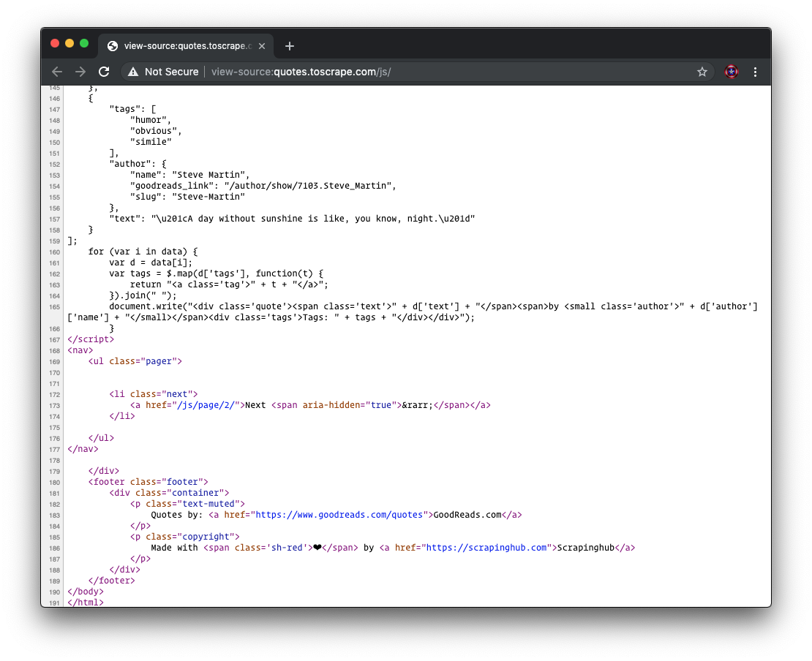
Task: Open Chrome's three-dot menu
Action: point(755,72)
